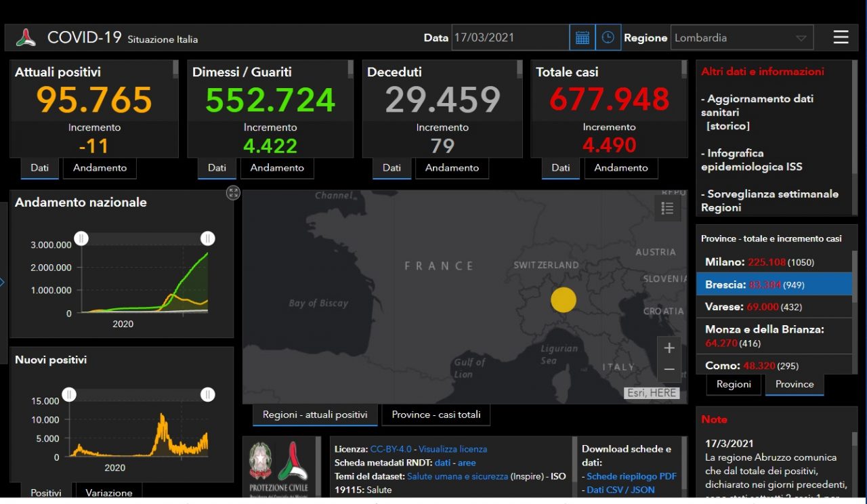Zoom out on the map

[x=669, y=370]
